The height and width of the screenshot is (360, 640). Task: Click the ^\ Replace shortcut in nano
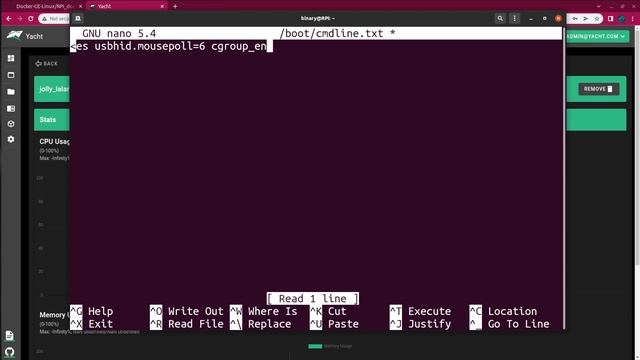(261, 324)
